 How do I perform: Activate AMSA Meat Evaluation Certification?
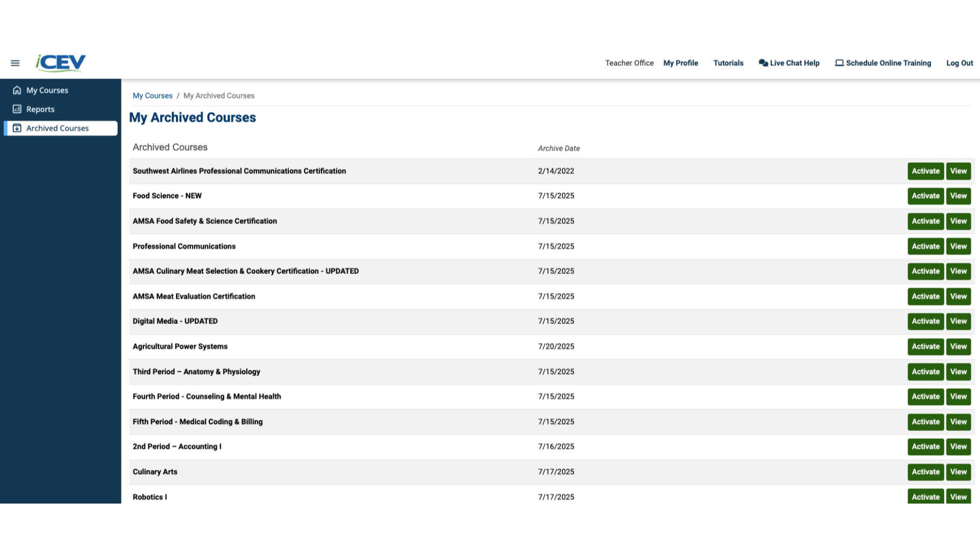click(x=925, y=296)
